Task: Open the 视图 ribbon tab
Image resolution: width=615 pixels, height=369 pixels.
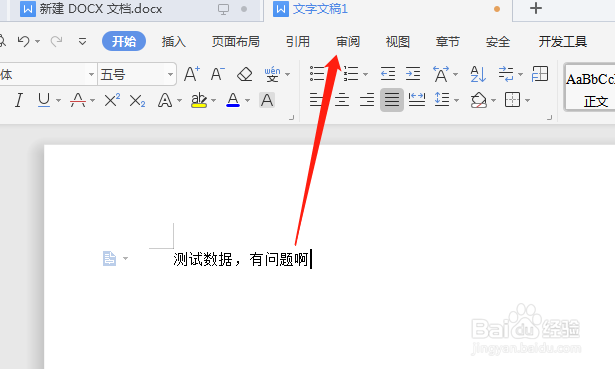Action: pyautogui.click(x=398, y=41)
